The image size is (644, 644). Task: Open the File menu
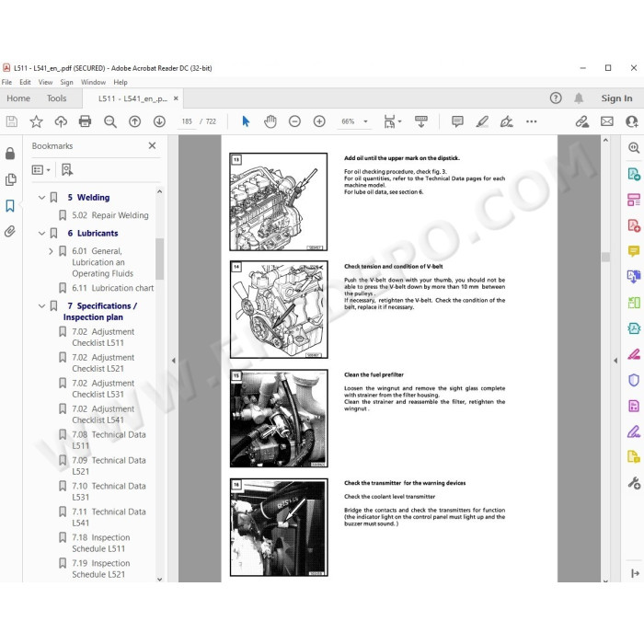(6, 82)
